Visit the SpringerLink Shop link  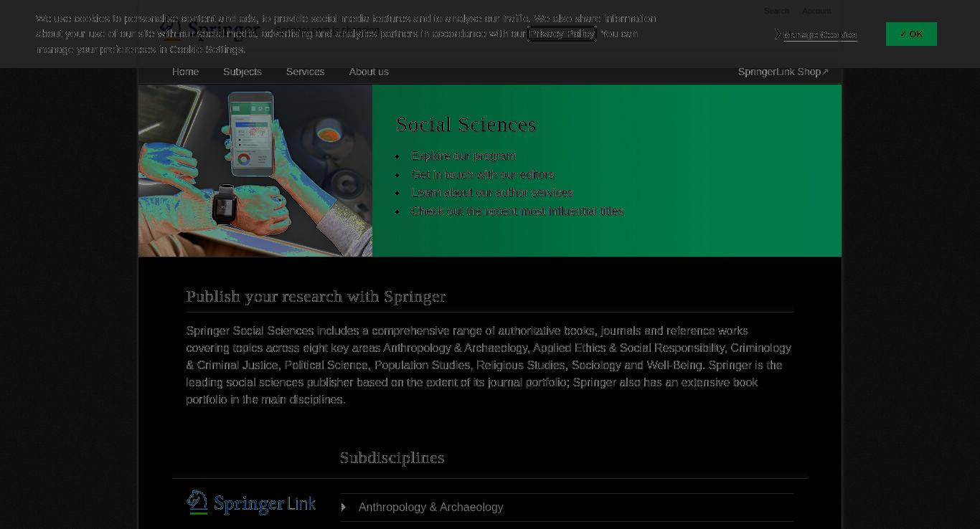[783, 72]
